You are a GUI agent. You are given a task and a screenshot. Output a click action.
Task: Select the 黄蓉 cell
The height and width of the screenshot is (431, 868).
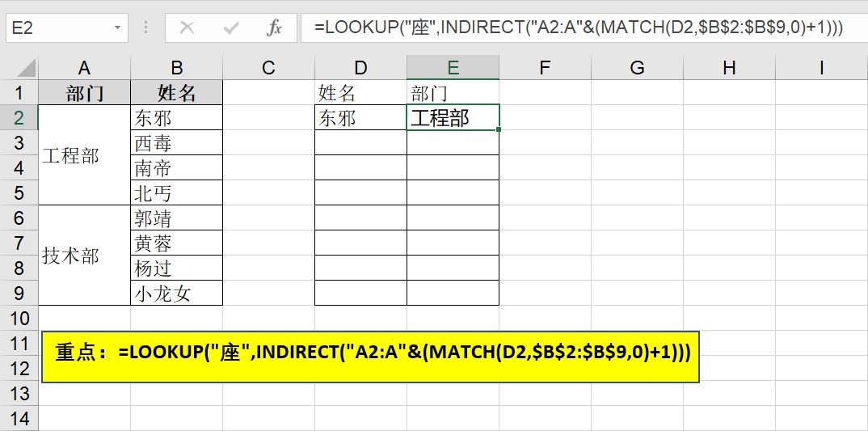[176, 242]
